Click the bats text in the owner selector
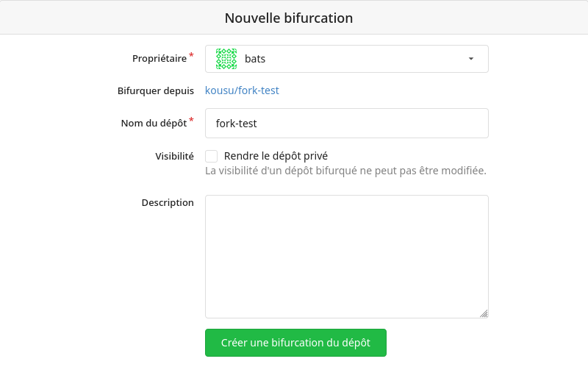This screenshot has height=367, width=588. 255,59
